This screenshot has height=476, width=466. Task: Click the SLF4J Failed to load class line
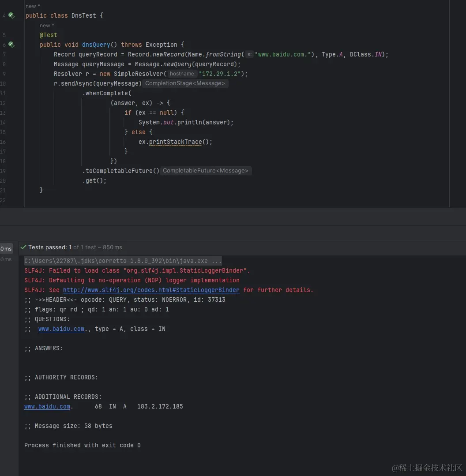pyautogui.click(x=137, y=270)
